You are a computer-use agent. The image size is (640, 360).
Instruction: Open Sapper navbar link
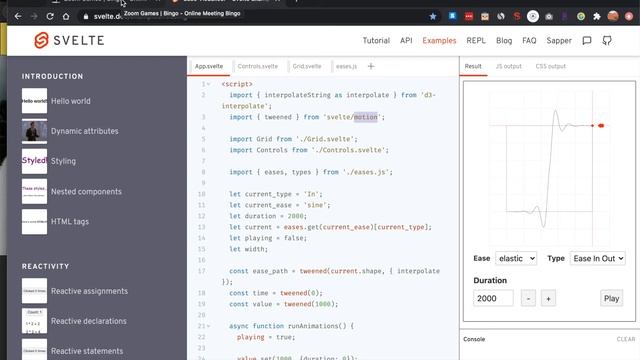tap(559, 40)
